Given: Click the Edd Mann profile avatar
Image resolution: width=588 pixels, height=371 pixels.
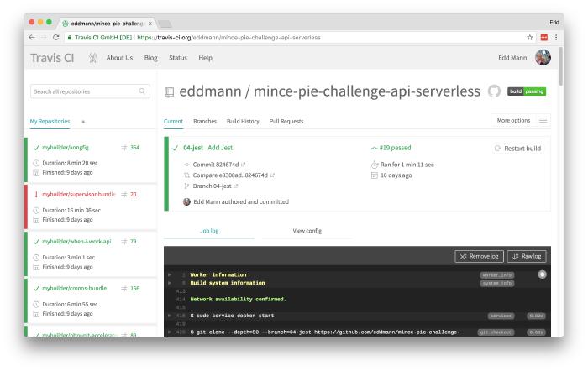Looking at the screenshot, I should click(543, 57).
